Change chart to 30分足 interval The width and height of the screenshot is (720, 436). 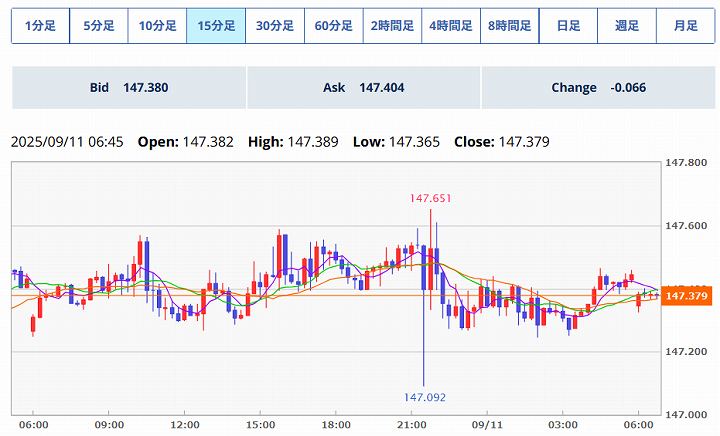pyautogui.click(x=275, y=26)
